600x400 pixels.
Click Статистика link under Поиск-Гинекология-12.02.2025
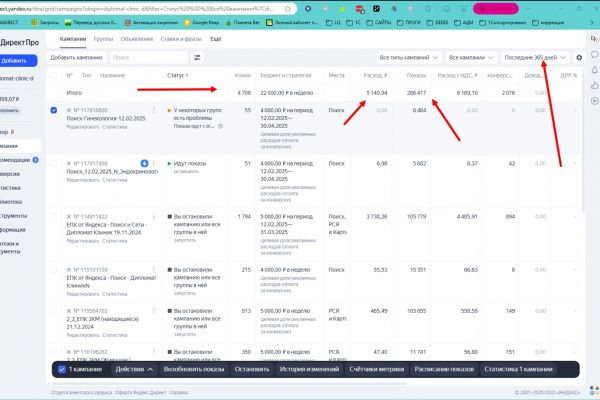[114, 127]
